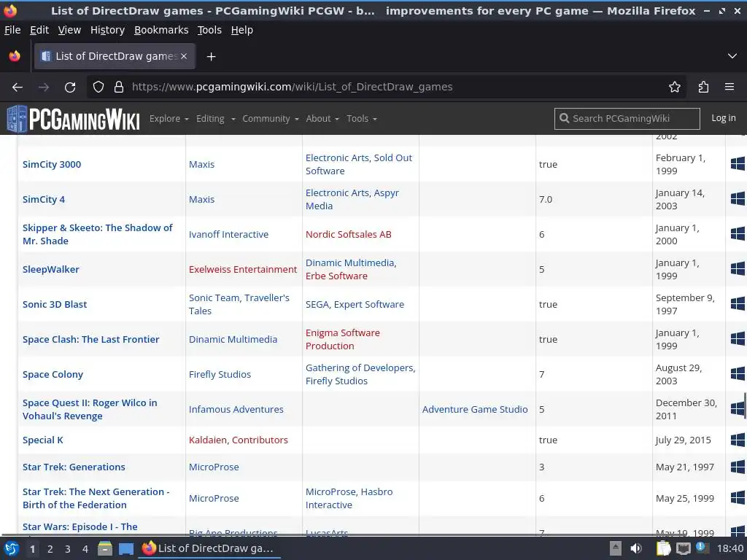Reload the current page
This screenshot has width=747, height=560.
coord(70,87)
